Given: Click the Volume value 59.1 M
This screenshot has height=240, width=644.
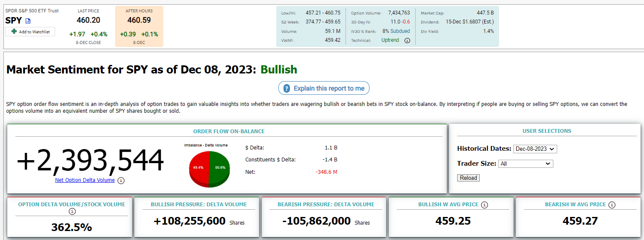Looking at the screenshot, I should tap(333, 31).
